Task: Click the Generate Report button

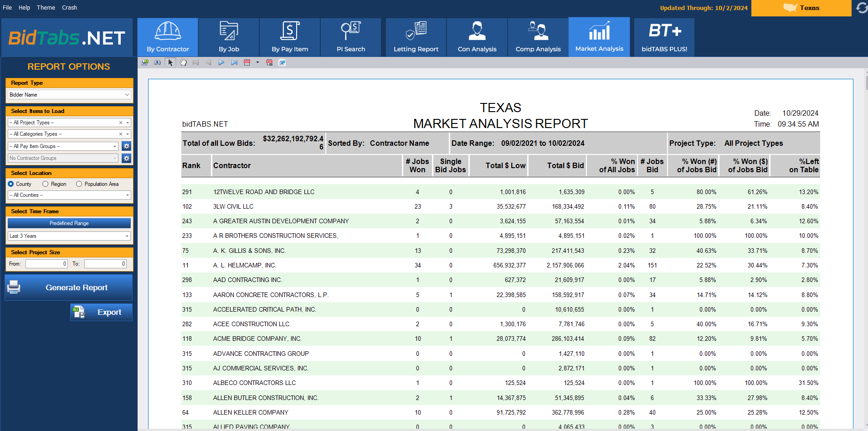Action: [69, 287]
